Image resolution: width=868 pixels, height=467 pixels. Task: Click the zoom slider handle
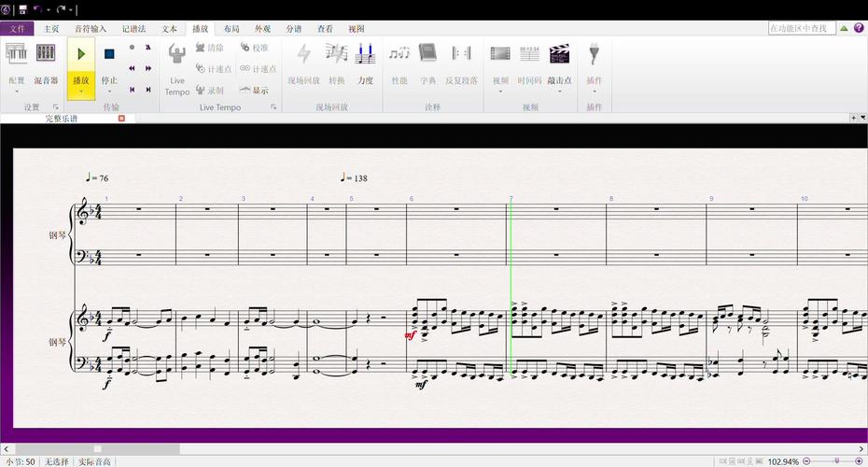(x=836, y=460)
